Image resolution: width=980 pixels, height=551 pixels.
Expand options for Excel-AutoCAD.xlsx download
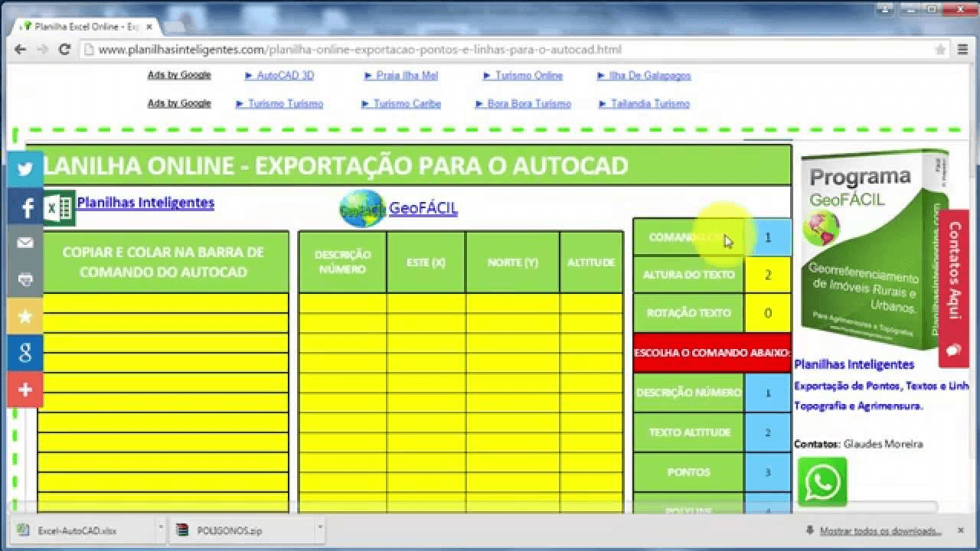click(x=160, y=528)
